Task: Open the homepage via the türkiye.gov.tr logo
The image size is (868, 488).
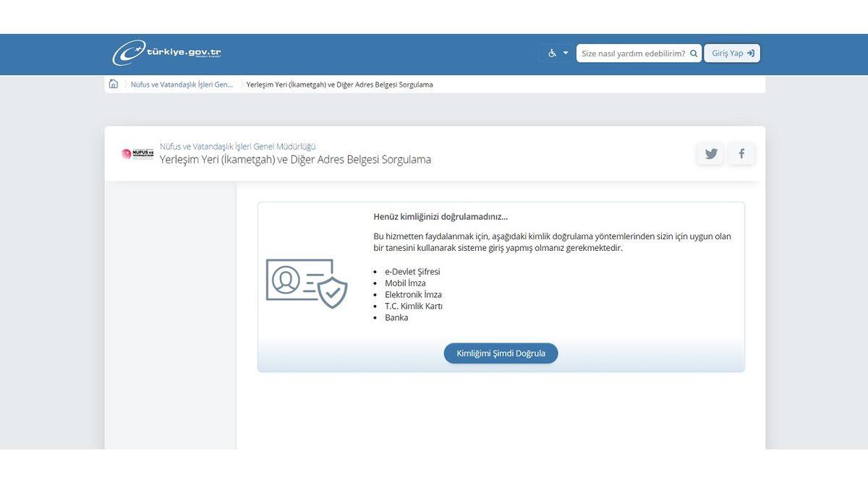Action: pos(166,53)
